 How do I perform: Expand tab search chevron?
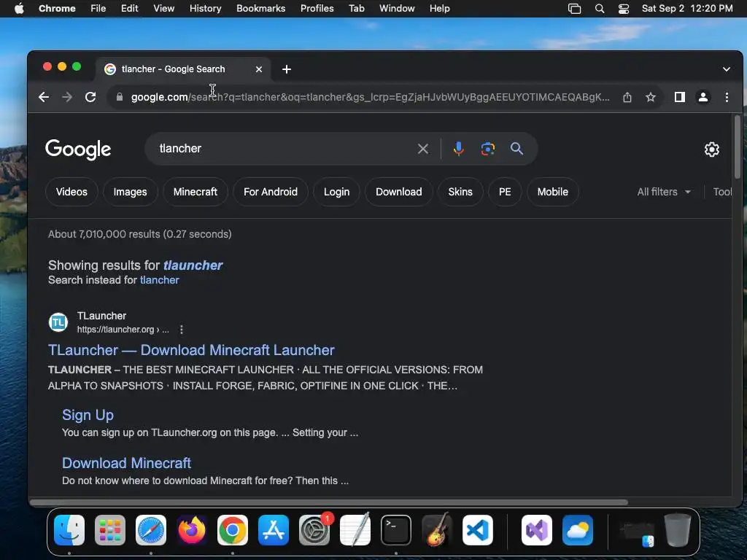tap(726, 69)
